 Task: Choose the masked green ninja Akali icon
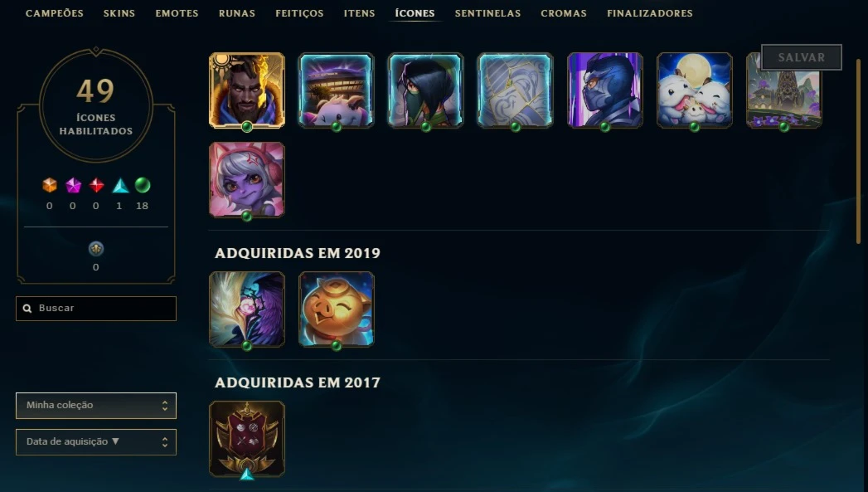[425, 90]
